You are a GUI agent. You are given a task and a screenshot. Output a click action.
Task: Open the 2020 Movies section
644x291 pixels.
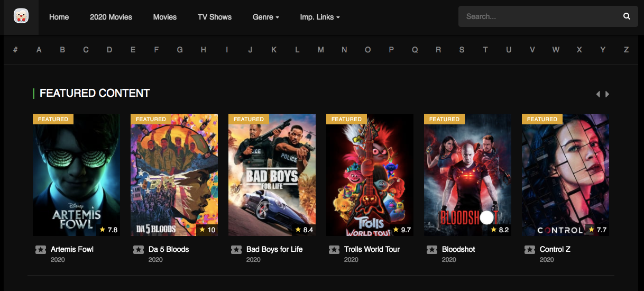pos(111,17)
